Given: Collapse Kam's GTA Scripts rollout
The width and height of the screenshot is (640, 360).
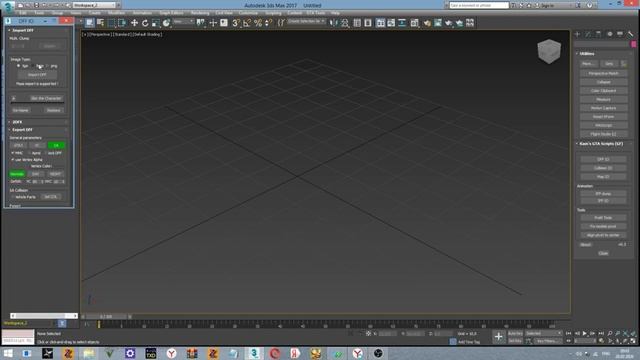Looking at the screenshot, I should pyautogui.click(x=601, y=144).
